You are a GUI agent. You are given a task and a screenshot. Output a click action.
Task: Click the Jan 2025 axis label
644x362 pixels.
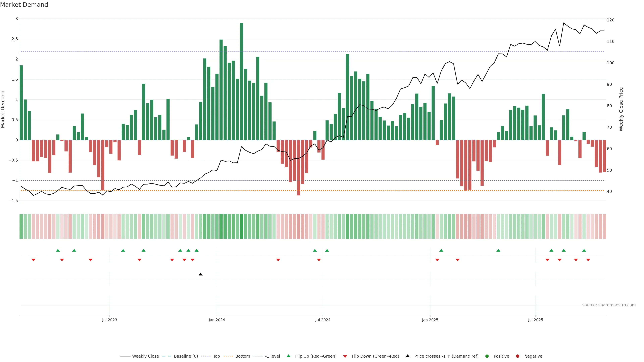(430, 320)
